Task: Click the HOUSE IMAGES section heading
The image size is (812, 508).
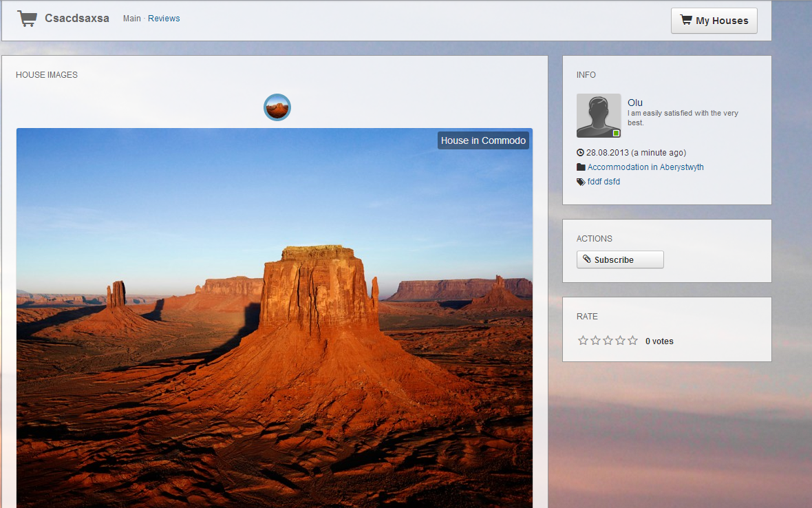Action: pos(47,75)
